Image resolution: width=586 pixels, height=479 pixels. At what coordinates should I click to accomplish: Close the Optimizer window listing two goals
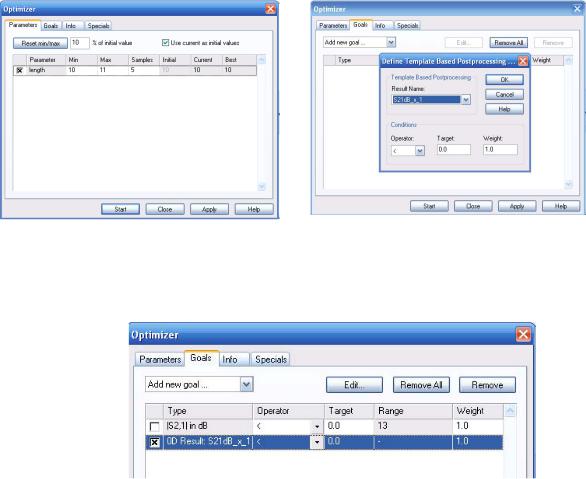pos(523,334)
